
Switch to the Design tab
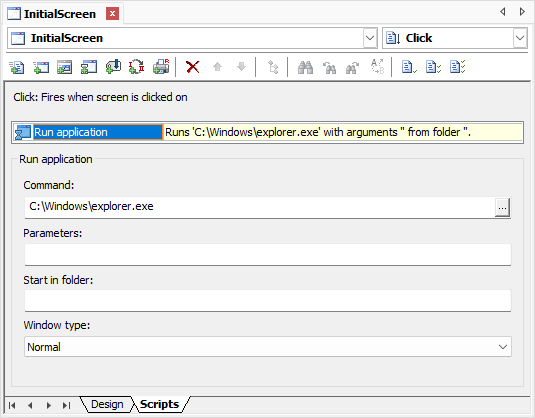[x=107, y=404]
